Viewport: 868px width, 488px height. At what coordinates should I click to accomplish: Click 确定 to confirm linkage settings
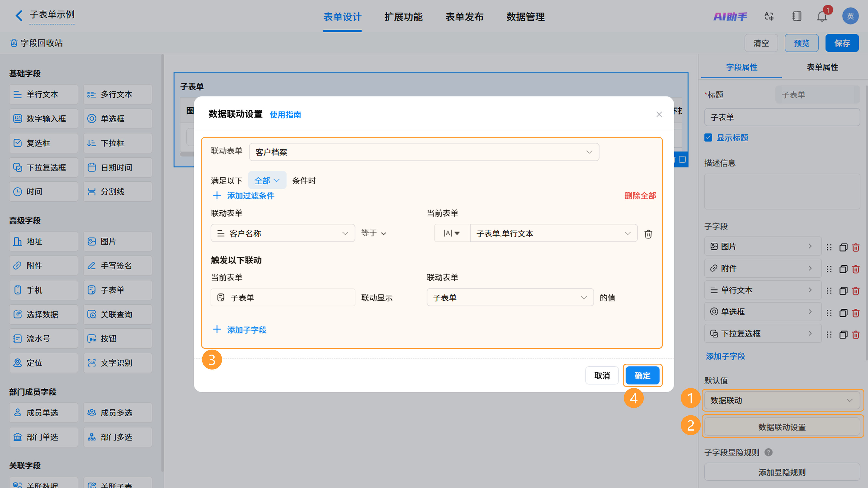(x=642, y=375)
